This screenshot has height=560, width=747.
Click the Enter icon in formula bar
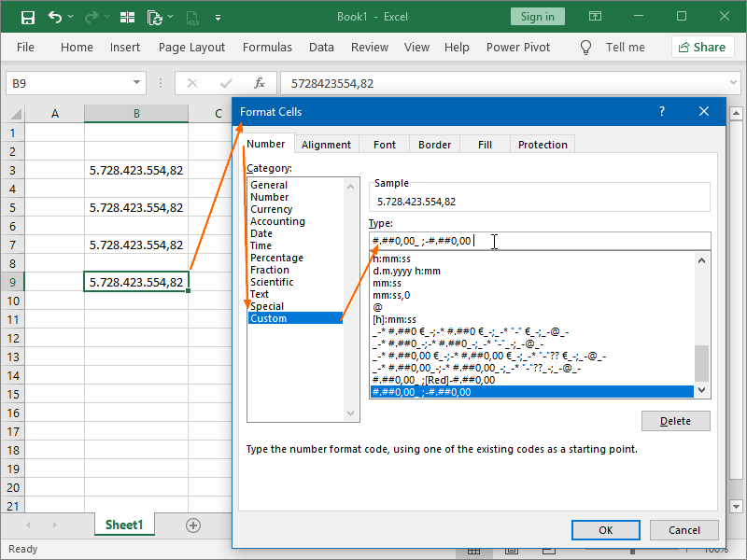[227, 82]
